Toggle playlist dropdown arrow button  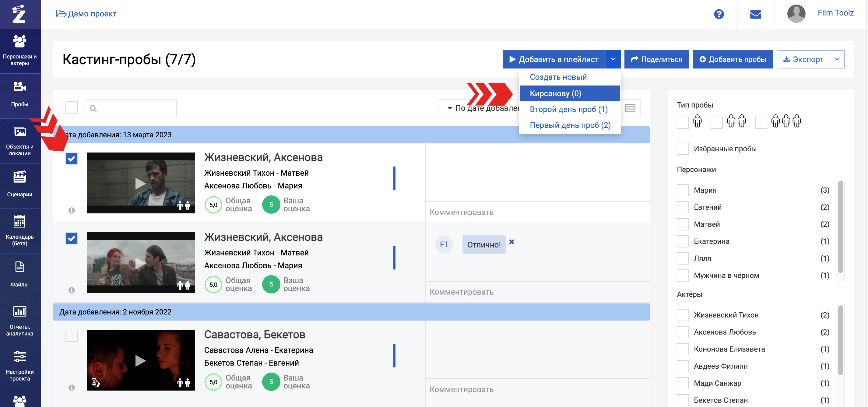(613, 59)
